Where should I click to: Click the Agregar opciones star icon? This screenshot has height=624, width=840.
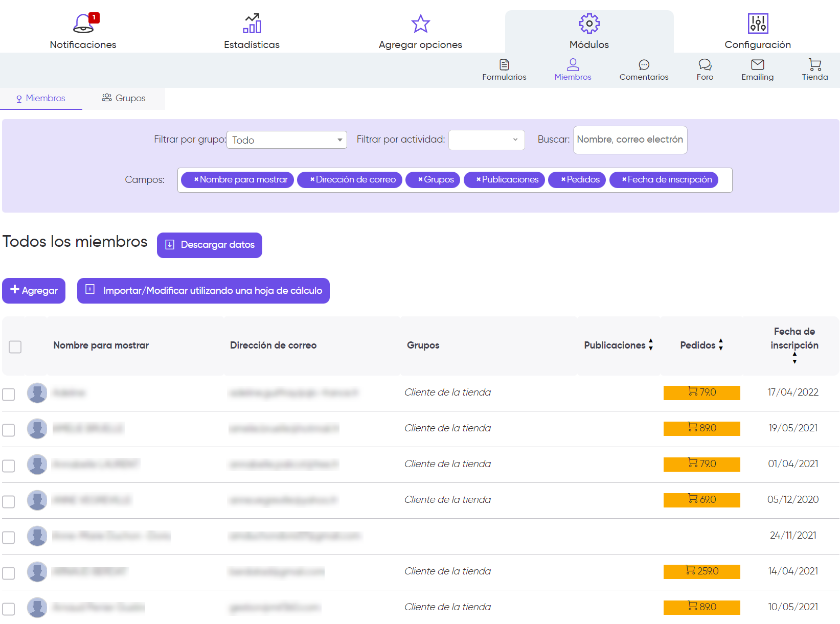pyautogui.click(x=421, y=24)
